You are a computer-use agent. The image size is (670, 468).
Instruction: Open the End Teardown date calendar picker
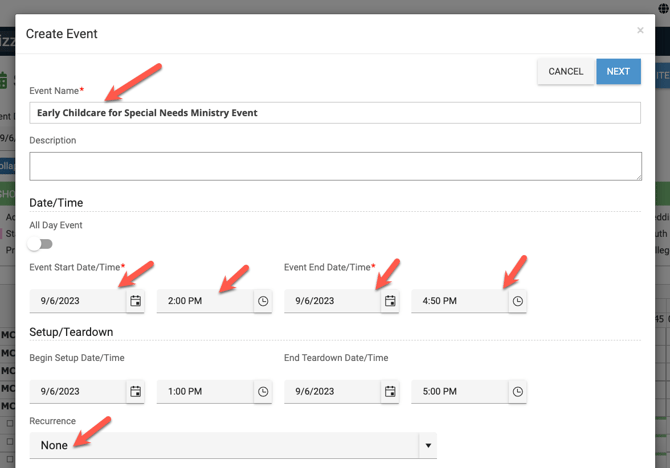[390, 392]
